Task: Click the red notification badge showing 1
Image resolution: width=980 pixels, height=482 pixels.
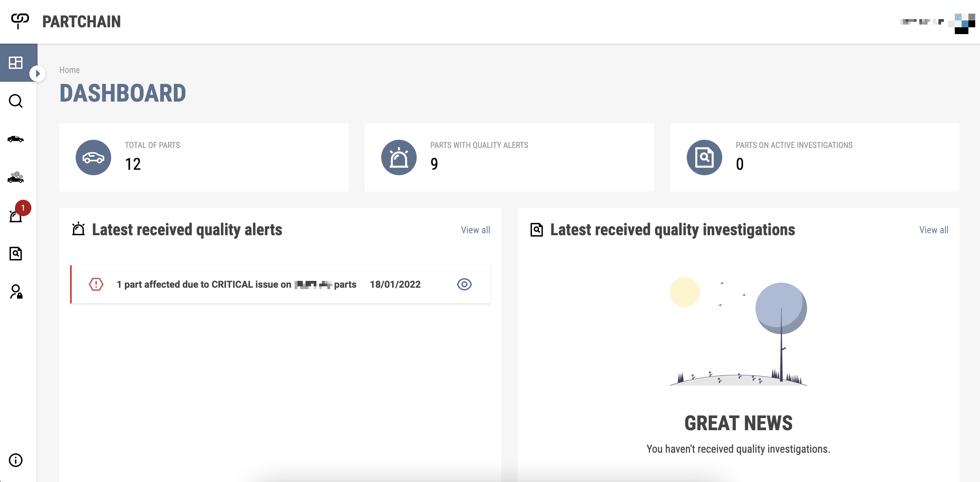Action: [23, 208]
